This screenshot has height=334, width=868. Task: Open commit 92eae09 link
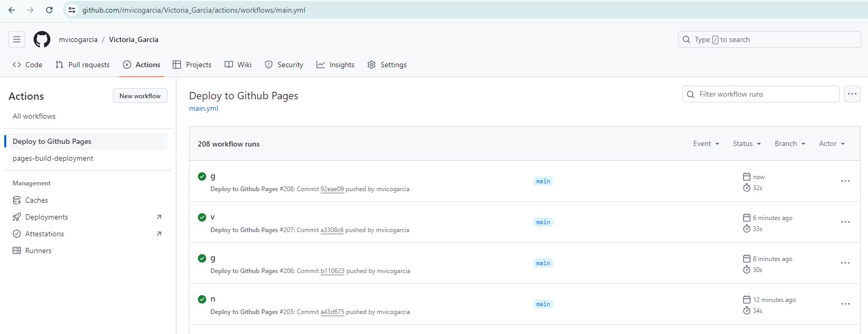[332, 189]
